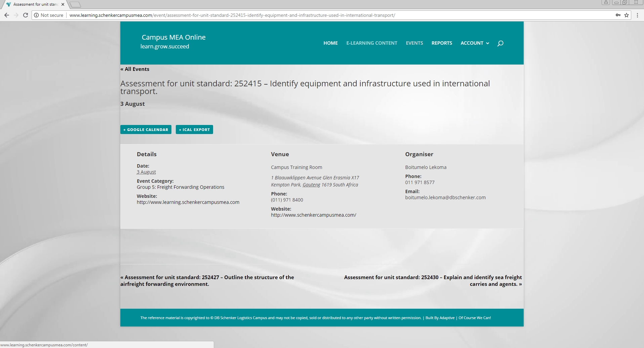The image size is (644, 348).
Task: Go to next event about sea freight
Action: 433,281
